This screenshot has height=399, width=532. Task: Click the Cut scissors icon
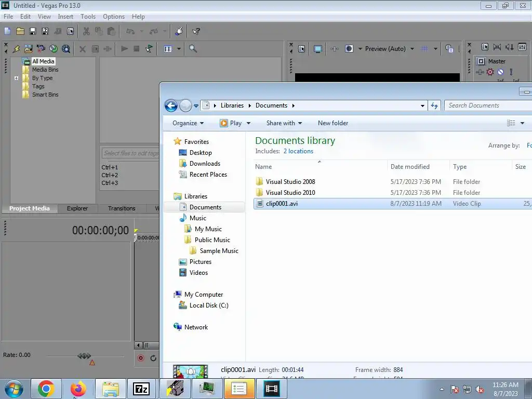point(87,31)
